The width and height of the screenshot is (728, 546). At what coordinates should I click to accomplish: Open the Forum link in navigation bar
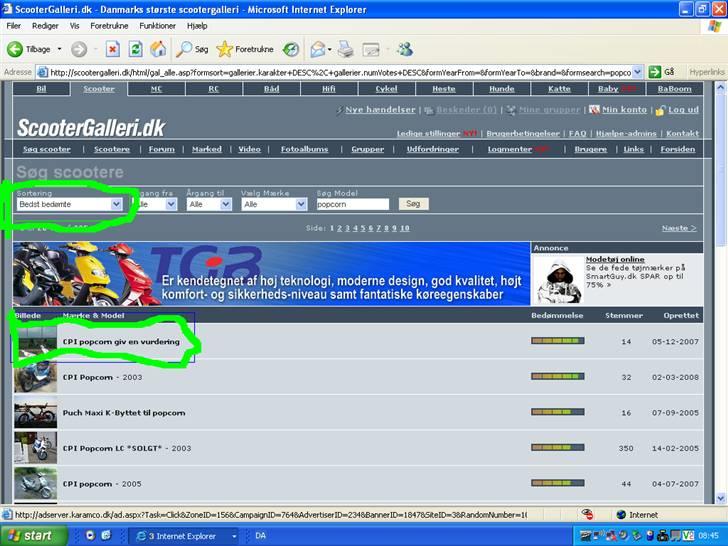pos(161,149)
